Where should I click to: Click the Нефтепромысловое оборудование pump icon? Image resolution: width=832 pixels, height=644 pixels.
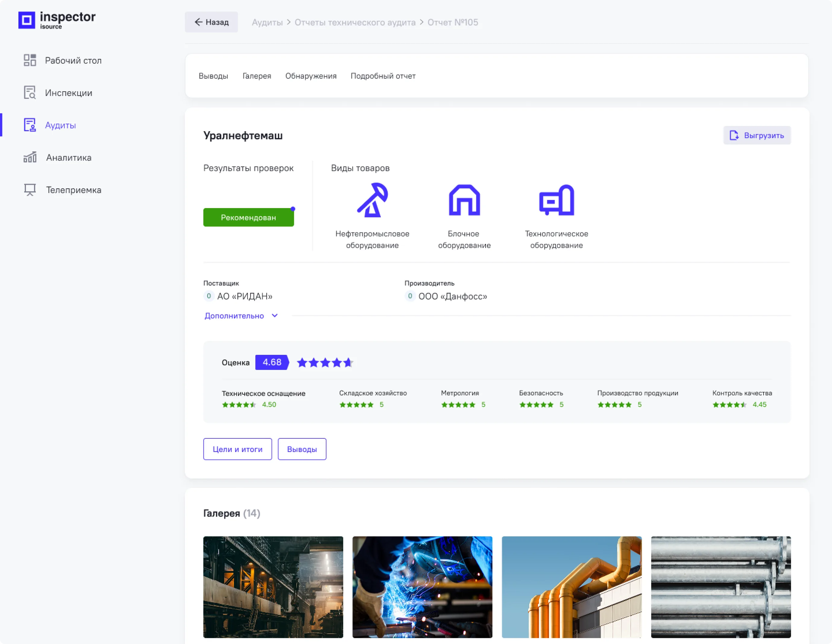click(372, 200)
